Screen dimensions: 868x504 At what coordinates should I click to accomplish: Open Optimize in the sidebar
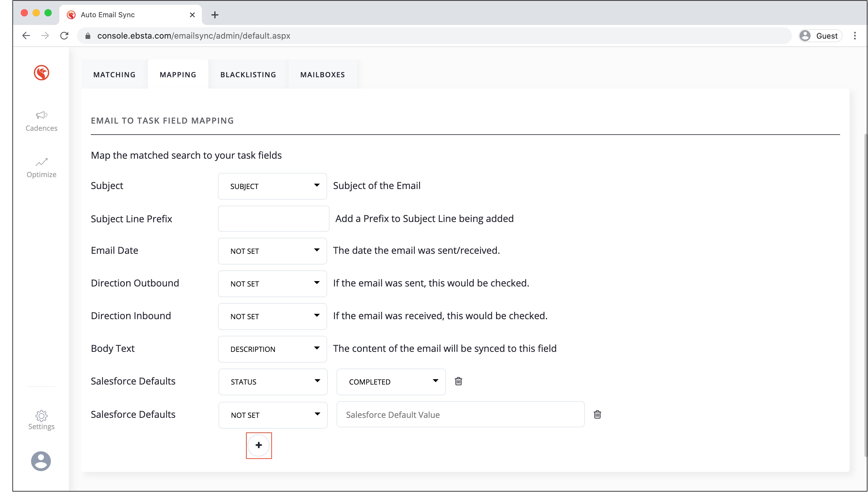[x=41, y=168]
